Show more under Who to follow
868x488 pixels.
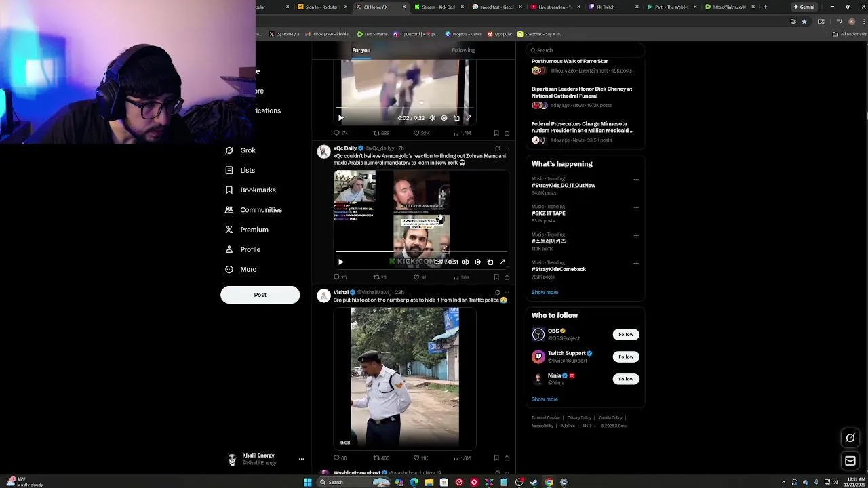point(545,399)
